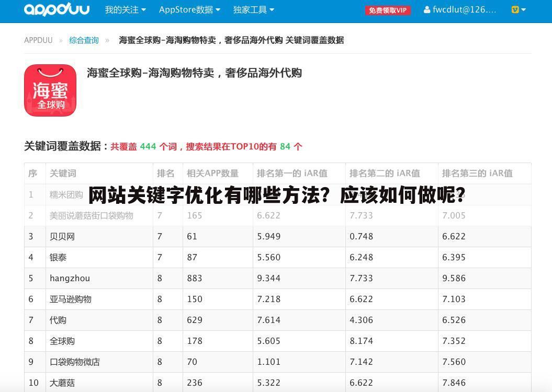
Task: Click keyword 亚马逊购物
Action: [71, 299]
